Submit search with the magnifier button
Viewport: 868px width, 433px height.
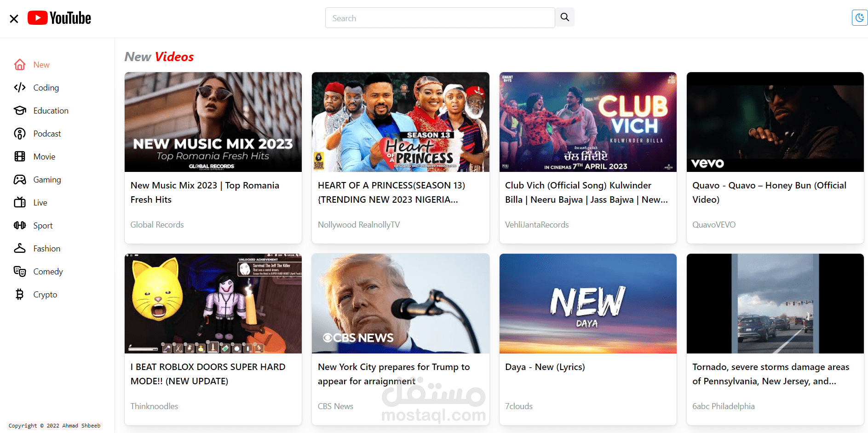[565, 17]
